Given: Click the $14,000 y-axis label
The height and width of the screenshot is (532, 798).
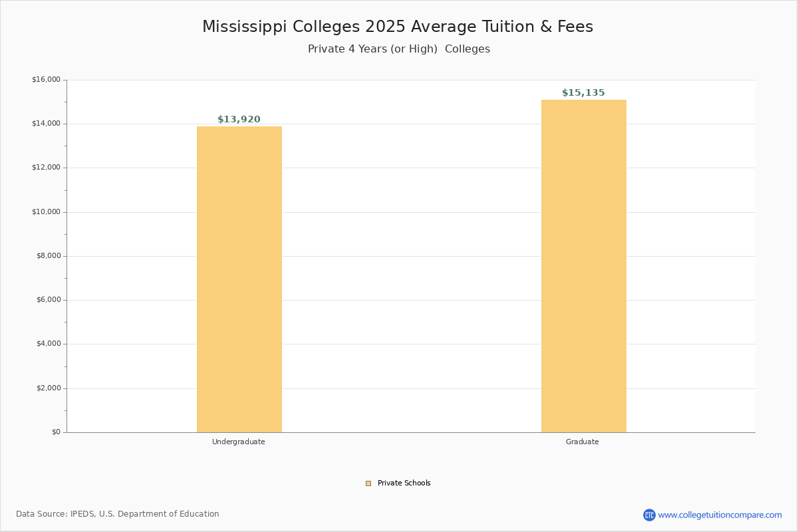Looking at the screenshot, I should (x=46, y=124).
